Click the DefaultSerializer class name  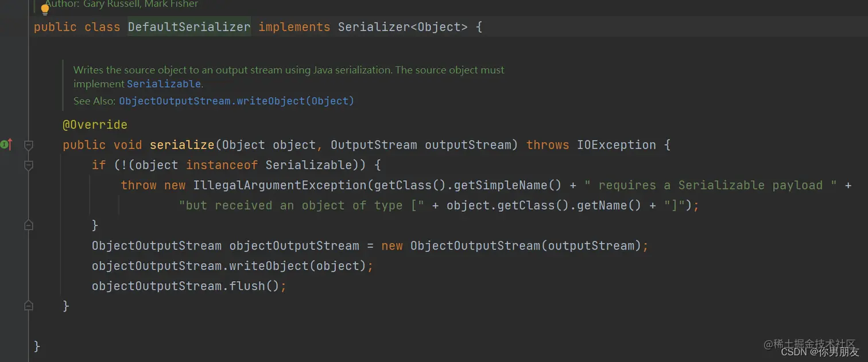tap(189, 27)
